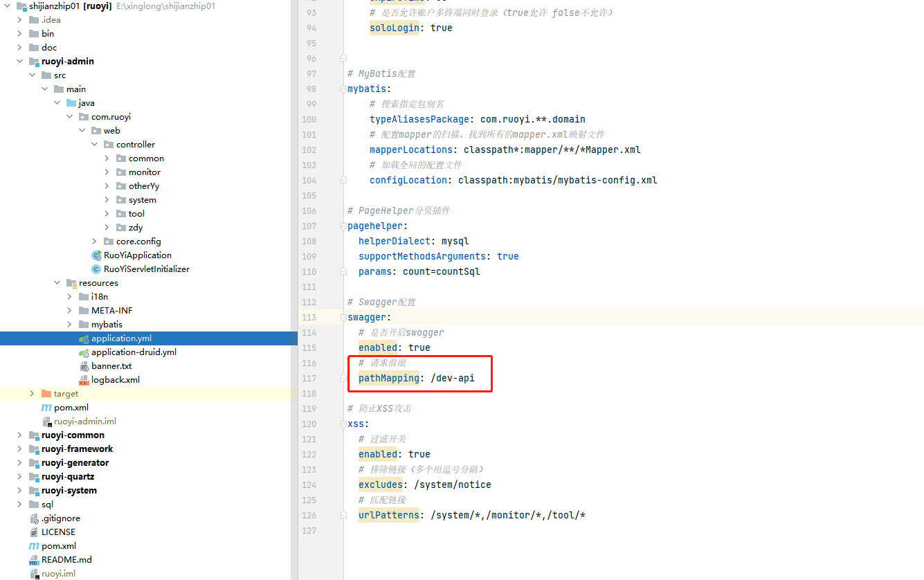Click the ruoyi-admin module folder icon
Screen dimensions: 924x580
pyautogui.click(x=34, y=62)
